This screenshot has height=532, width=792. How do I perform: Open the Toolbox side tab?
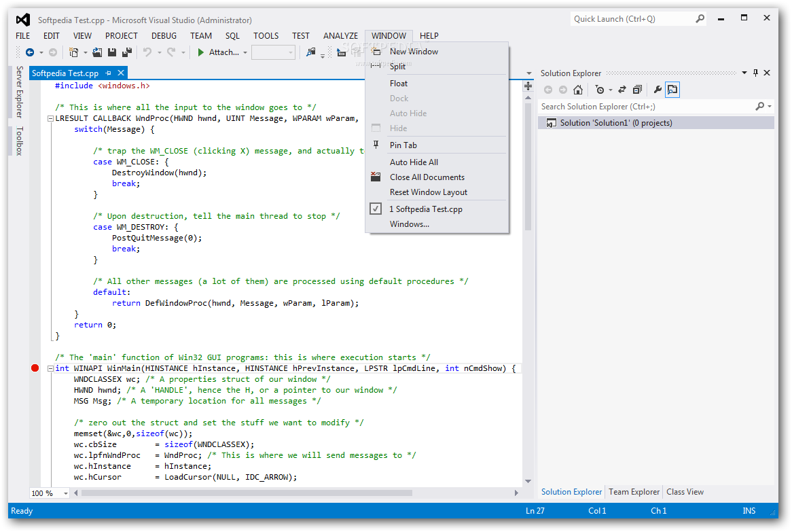(19, 141)
